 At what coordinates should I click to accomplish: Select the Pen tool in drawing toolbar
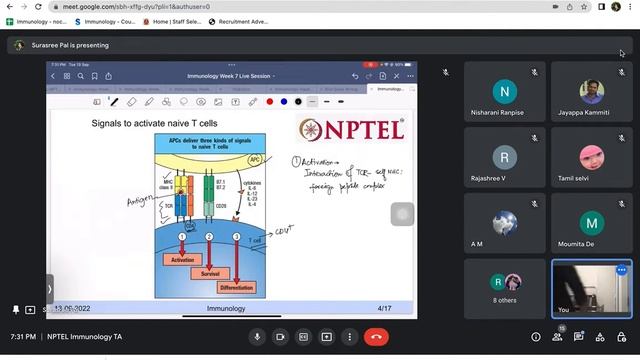point(114,102)
